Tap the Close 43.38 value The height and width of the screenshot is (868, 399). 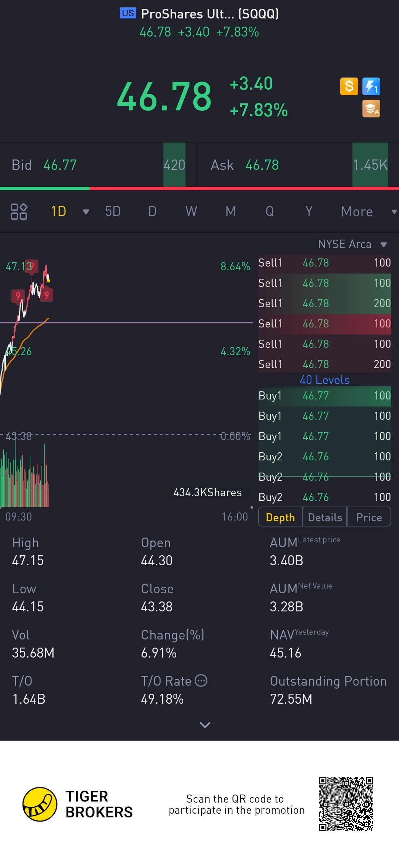157,607
